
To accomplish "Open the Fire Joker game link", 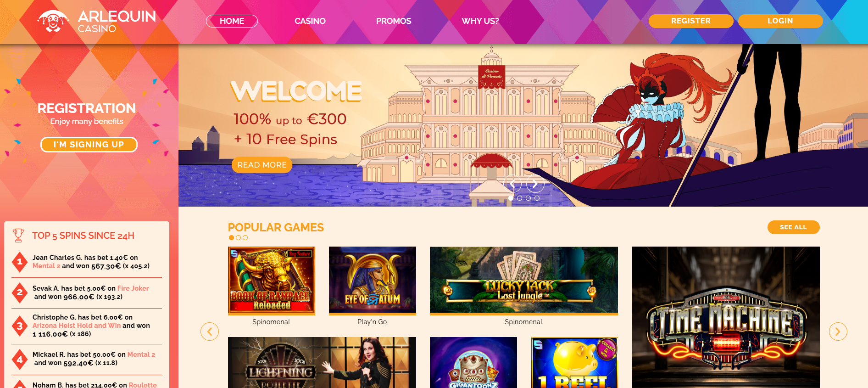I will point(133,288).
